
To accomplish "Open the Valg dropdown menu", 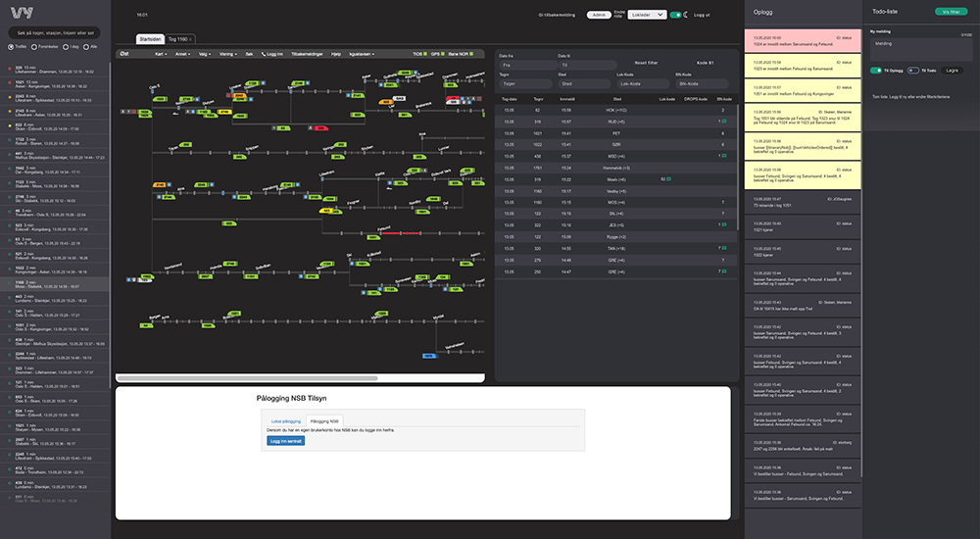I will click(x=205, y=55).
